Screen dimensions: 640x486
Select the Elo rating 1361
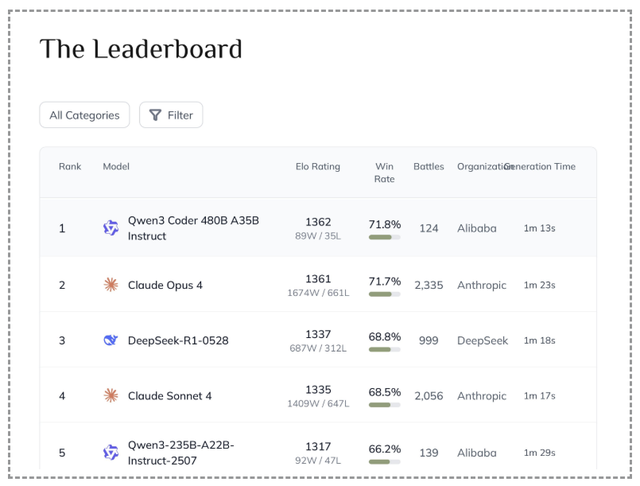[318, 279]
